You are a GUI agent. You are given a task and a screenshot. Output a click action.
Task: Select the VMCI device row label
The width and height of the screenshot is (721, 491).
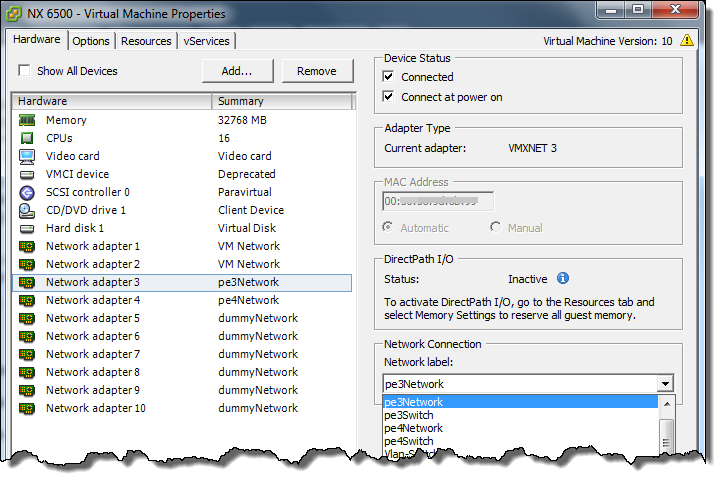[77, 174]
